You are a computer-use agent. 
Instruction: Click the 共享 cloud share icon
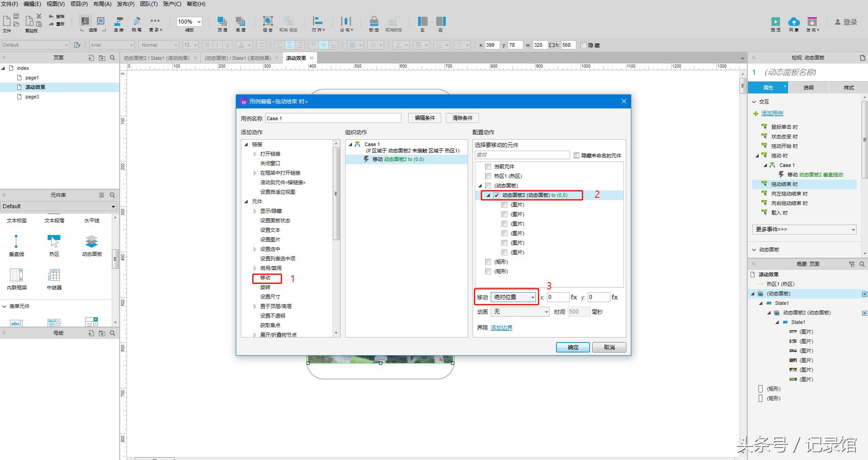coord(794,22)
